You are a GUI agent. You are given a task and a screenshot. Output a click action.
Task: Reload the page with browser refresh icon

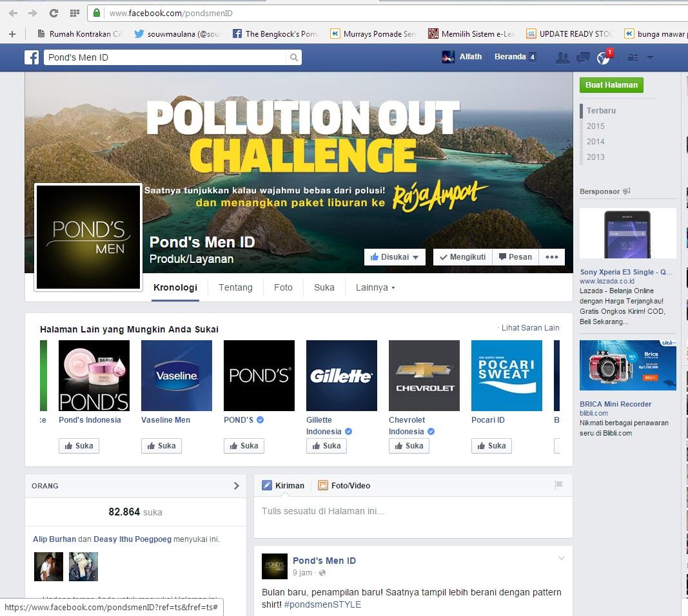[54, 13]
